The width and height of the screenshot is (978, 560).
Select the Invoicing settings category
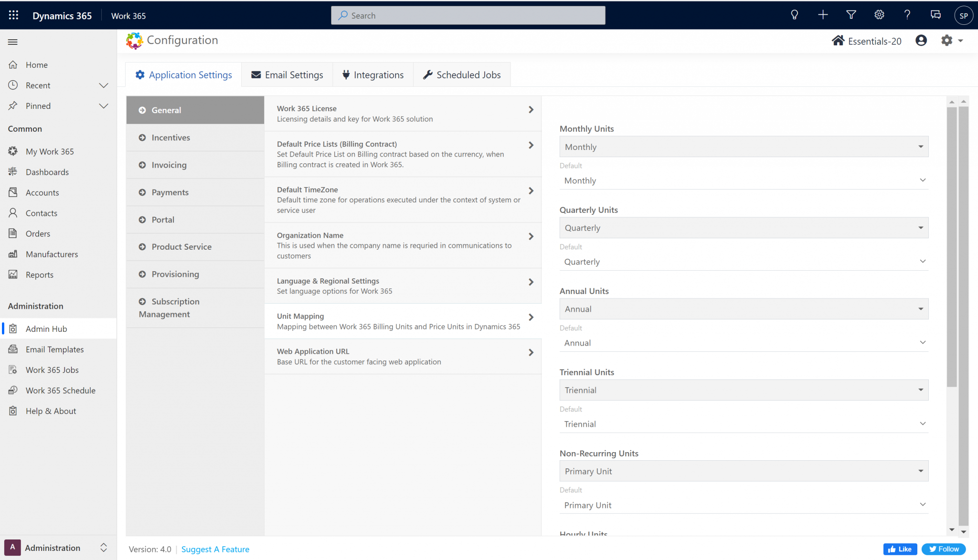click(169, 165)
